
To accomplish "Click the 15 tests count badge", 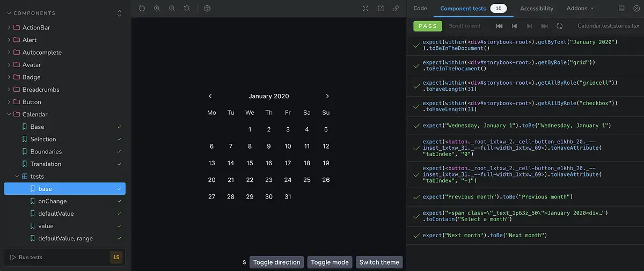I will click(116, 258).
